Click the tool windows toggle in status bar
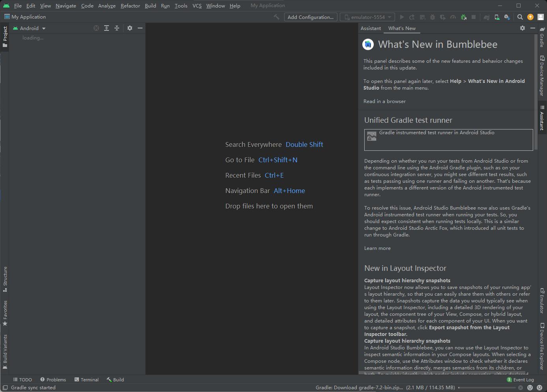The width and height of the screenshot is (547, 392). tap(5, 388)
